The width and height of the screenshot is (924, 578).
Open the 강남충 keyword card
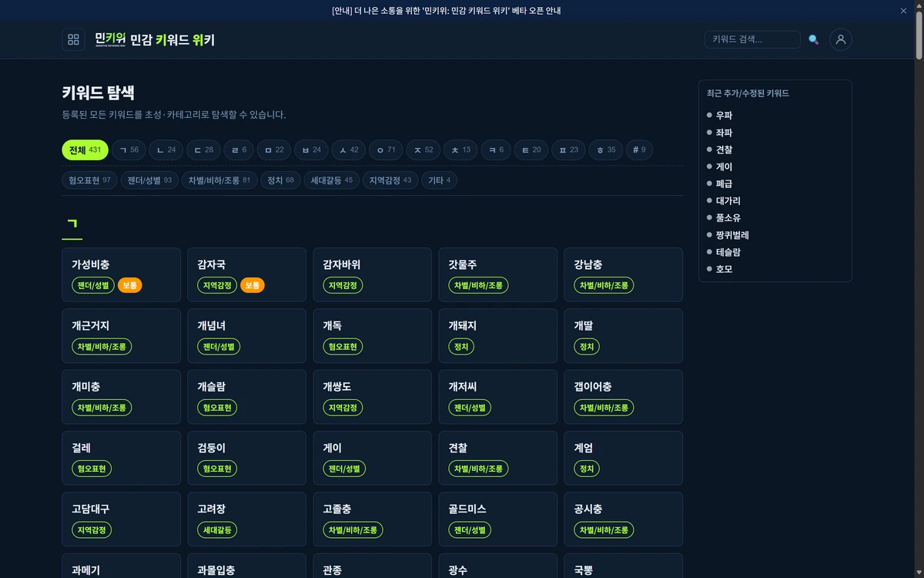(623, 274)
